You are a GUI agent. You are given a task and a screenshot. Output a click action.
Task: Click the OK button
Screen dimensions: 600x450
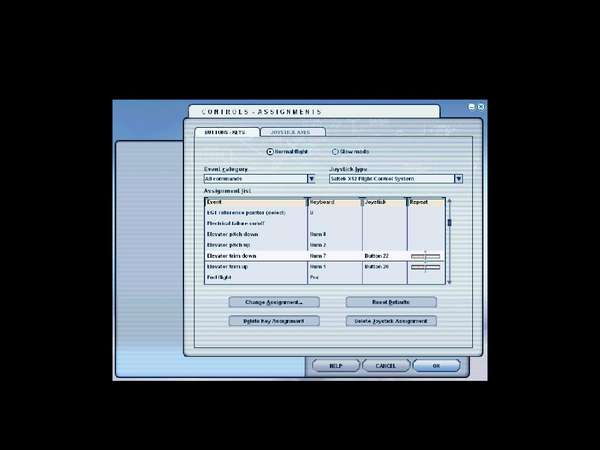[x=436, y=366]
